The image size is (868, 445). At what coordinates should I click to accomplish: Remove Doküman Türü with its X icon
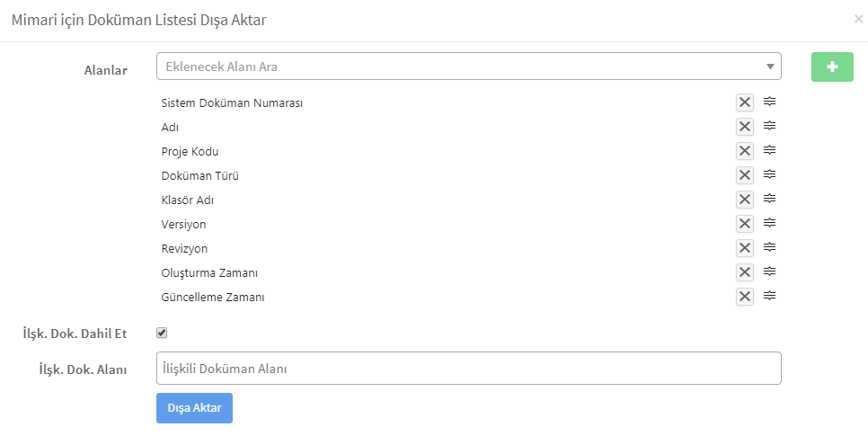pyautogui.click(x=745, y=175)
